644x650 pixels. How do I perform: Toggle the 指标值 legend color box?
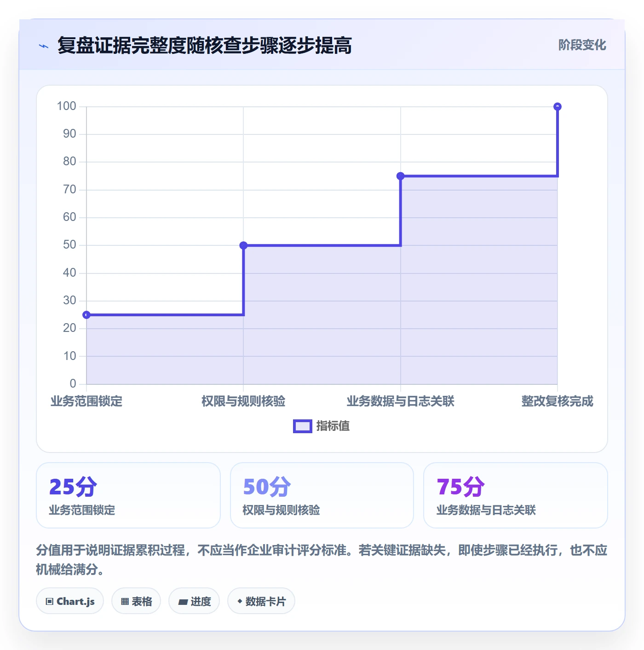pos(303,426)
